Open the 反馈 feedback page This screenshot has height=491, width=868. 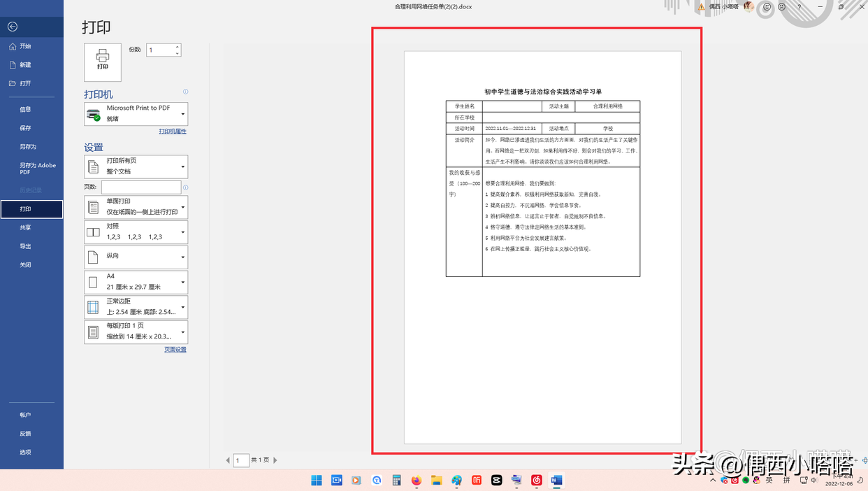coord(31,434)
